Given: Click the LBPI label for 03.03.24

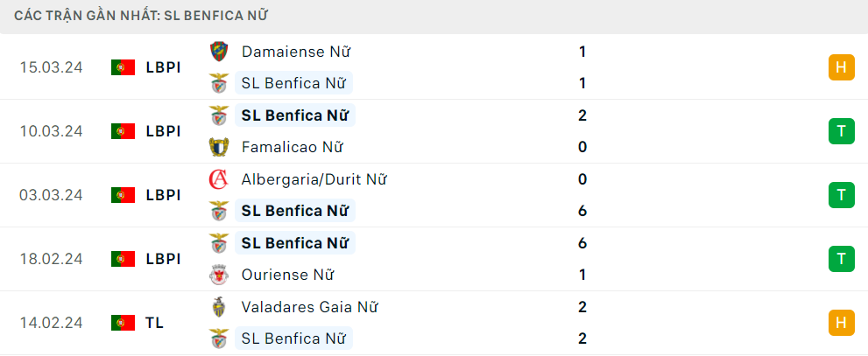Looking at the screenshot, I should tap(163, 195).
